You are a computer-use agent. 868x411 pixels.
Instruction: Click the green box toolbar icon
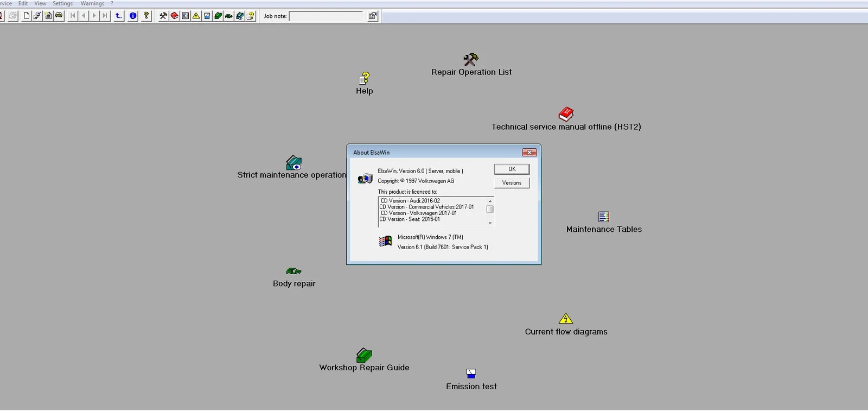point(218,16)
